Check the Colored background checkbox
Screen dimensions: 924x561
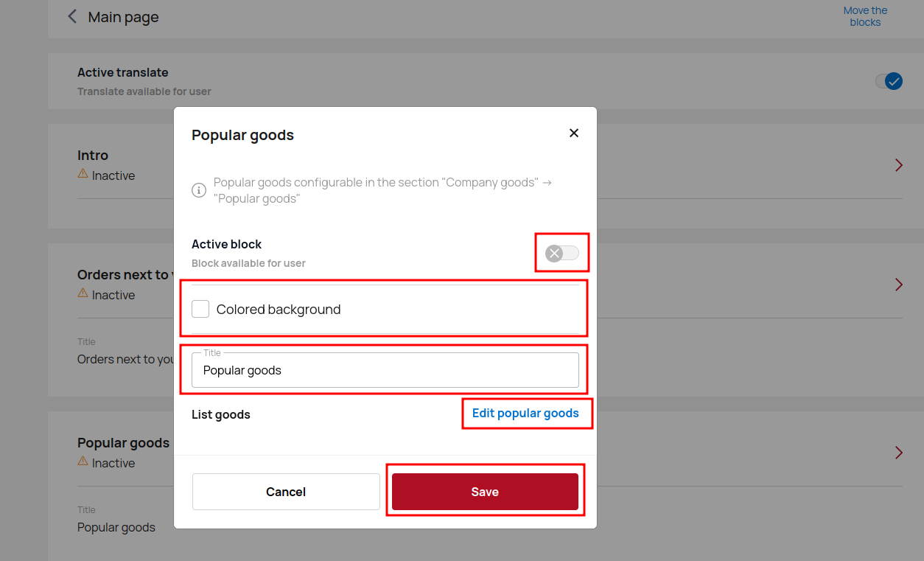pyautogui.click(x=200, y=310)
